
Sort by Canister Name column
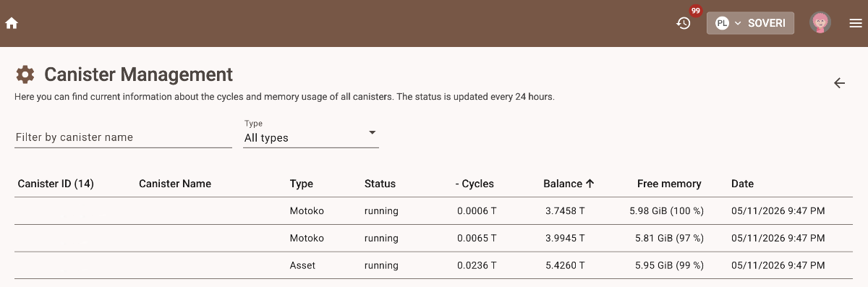(x=175, y=184)
